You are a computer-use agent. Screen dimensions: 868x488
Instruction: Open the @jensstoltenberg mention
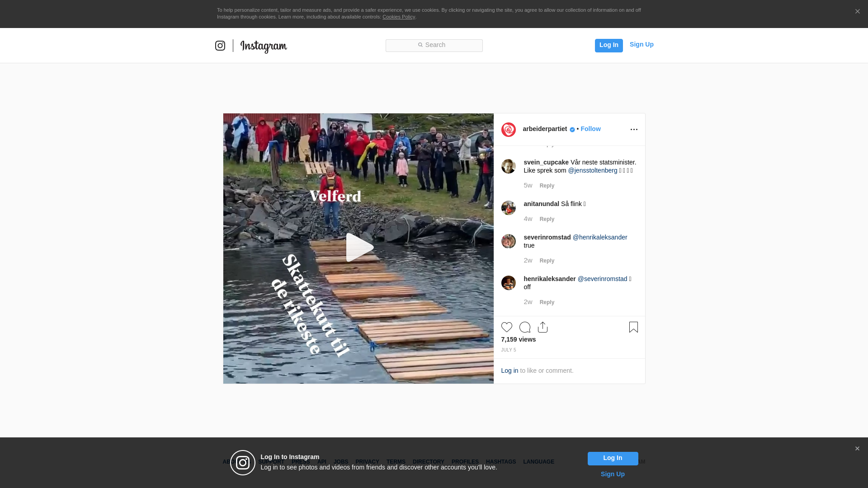(593, 170)
